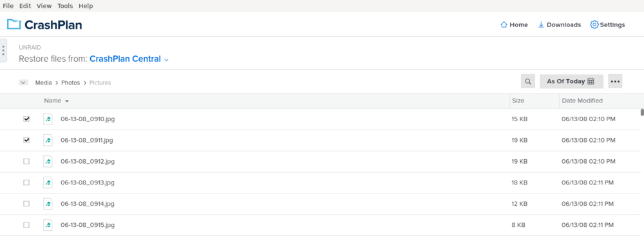Uncheck the 06-13-08_0911.jpg checkbox
Image resolution: width=644 pixels, height=236 pixels.
(x=26, y=140)
